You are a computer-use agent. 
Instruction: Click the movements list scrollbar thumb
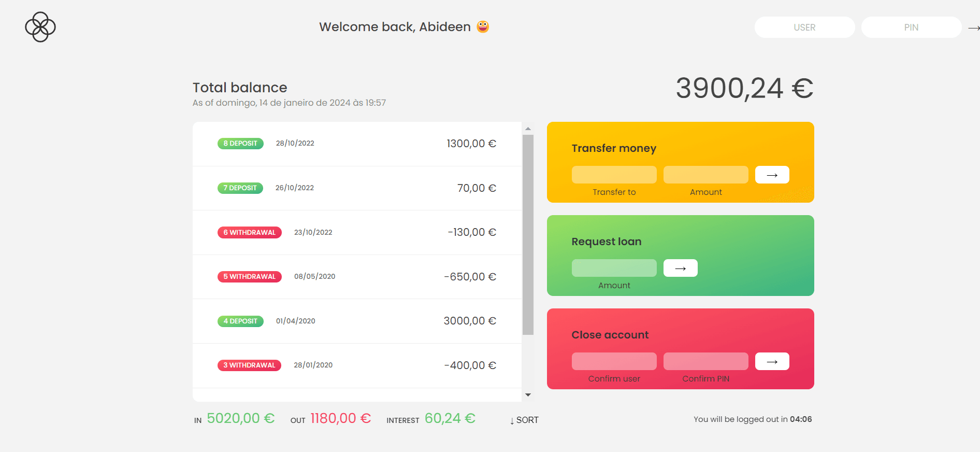coord(528,235)
